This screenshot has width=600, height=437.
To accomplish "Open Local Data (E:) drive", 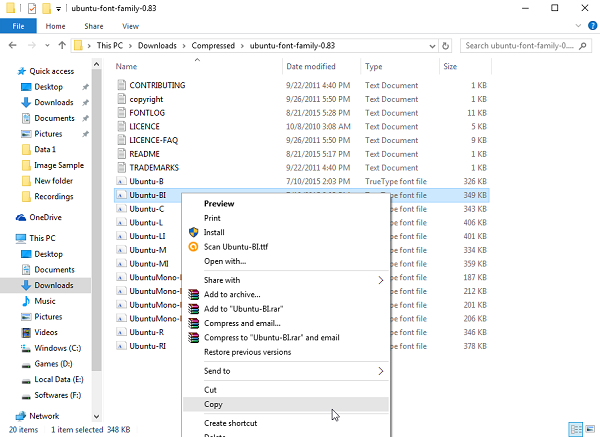I will (x=52, y=379).
